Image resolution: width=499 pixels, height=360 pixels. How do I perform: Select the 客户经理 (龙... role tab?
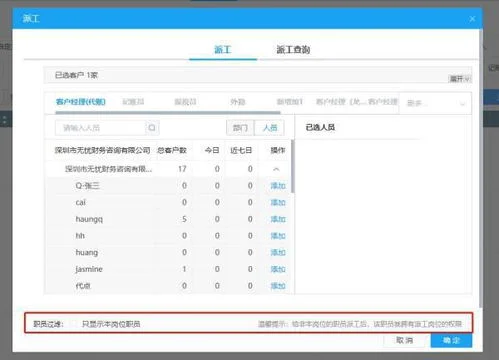tap(341, 102)
